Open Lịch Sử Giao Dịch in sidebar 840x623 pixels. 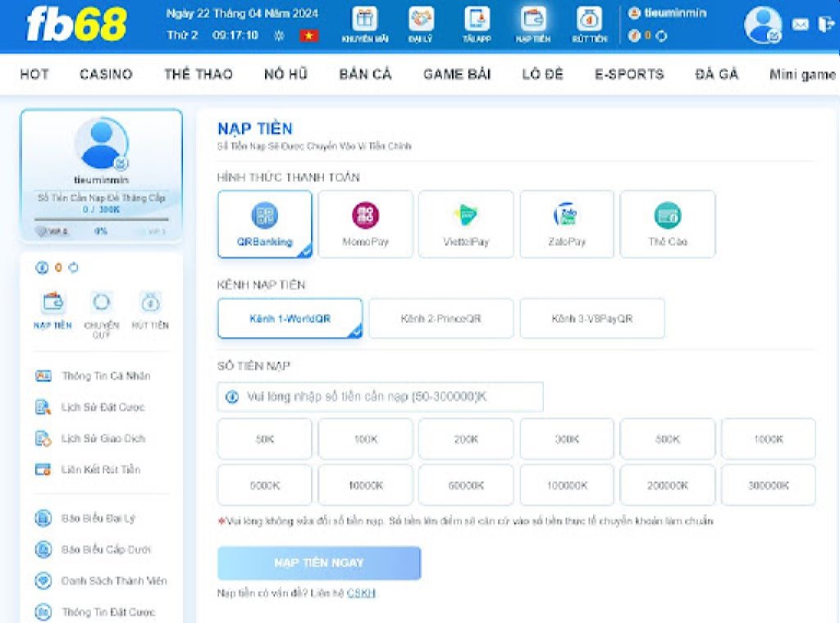click(x=103, y=439)
